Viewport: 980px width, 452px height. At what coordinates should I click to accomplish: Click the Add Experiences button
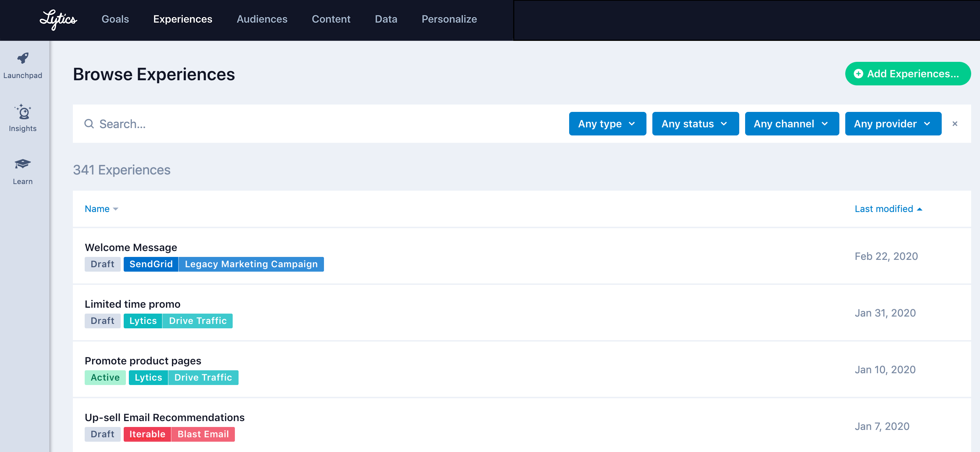click(908, 74)
